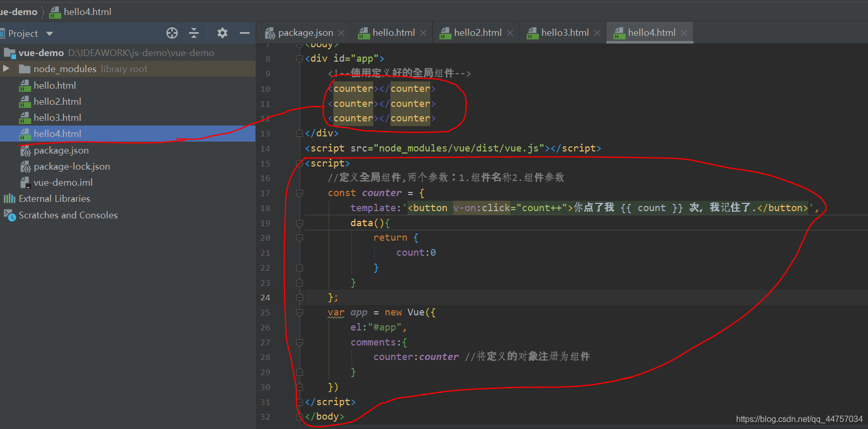
Task: Click line number 18 in gutter
Action: click(265, 208)
